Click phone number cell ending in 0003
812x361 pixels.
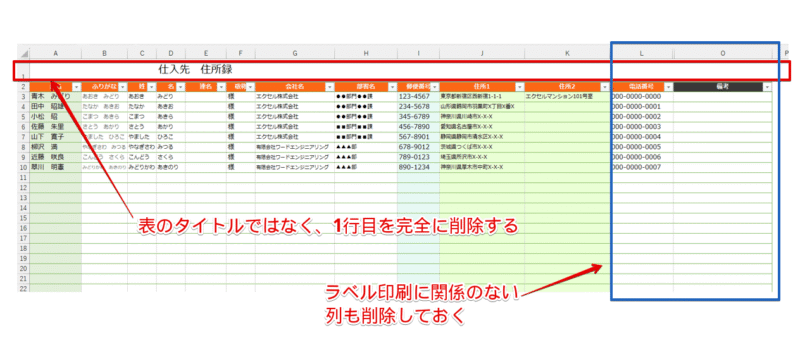642,127
